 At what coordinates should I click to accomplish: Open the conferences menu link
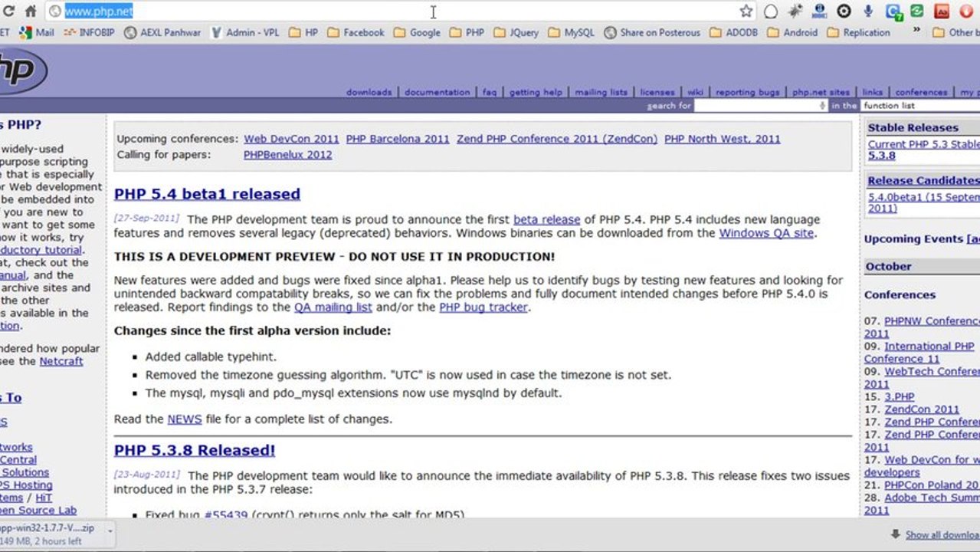[x=921, y=92]
